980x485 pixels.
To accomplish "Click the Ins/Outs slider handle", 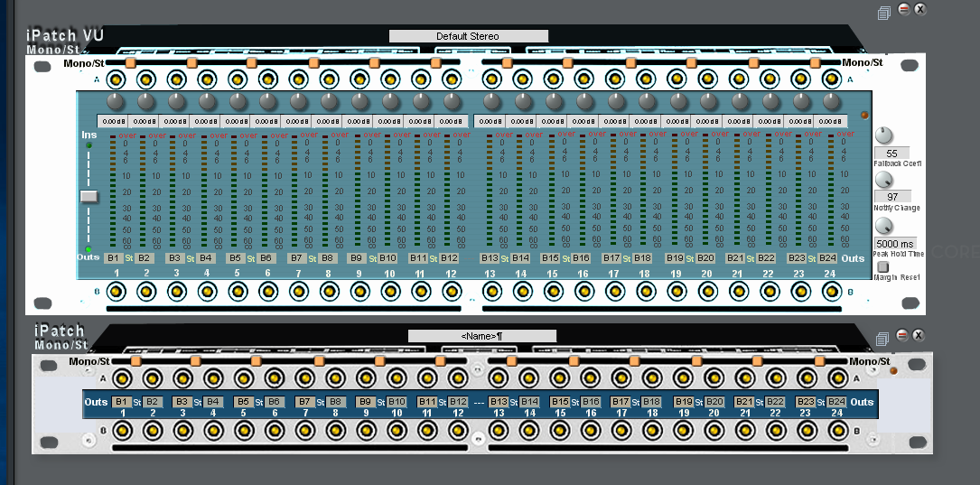I will tap(89, 196).
